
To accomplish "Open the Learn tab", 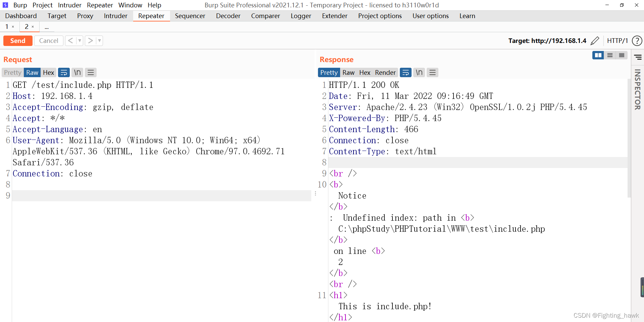I will (467, 16).
